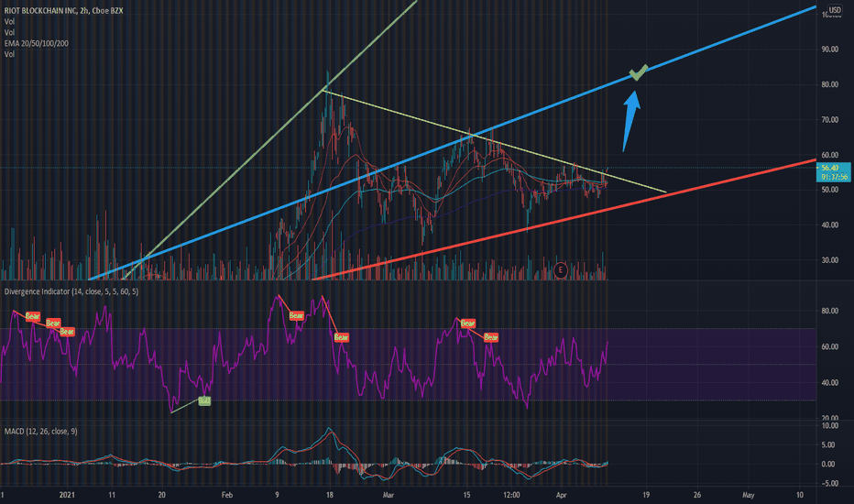Click the EMA 20/50/100/200 indicator legend
Viewport: 854px width, 504px height.
click(x=37, y=43)
